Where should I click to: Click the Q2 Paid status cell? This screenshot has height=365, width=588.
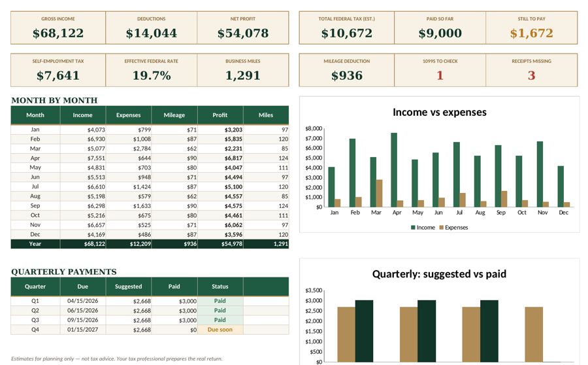pos(220,311)
